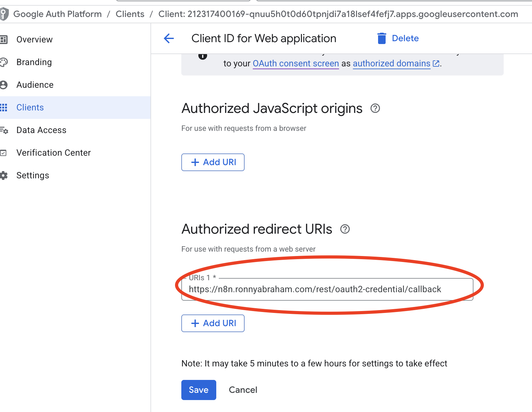Screen dimensions: 532x412
Task: Click into the URIs 1 redirect field
Action: (327, 289)
